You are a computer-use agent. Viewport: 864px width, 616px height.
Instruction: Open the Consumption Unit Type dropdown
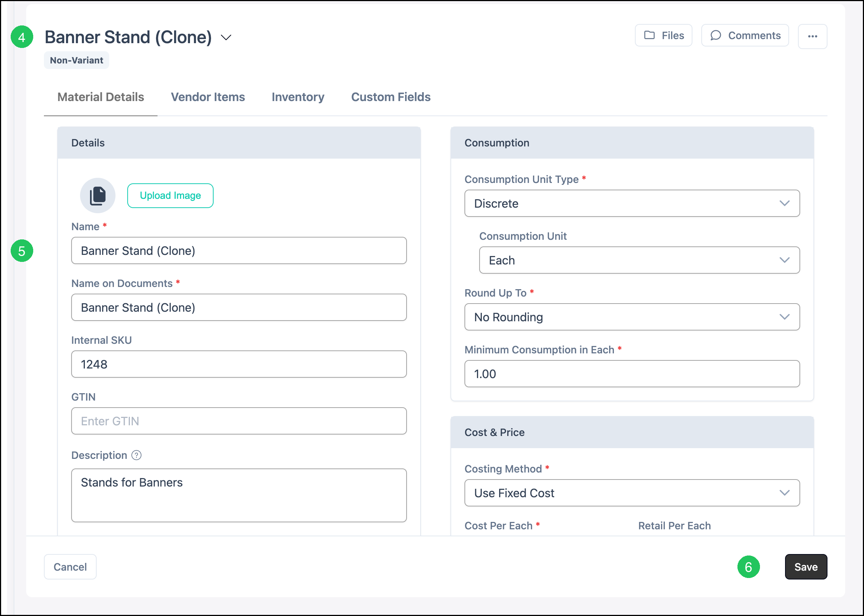click(x=632, y=203)
